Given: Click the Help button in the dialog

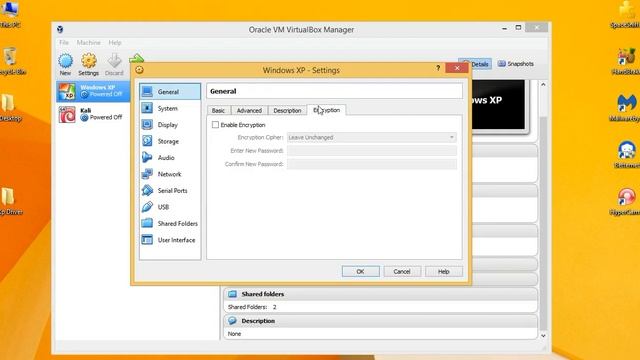Looking at the screenshot, I should click(x=444, y=271).
